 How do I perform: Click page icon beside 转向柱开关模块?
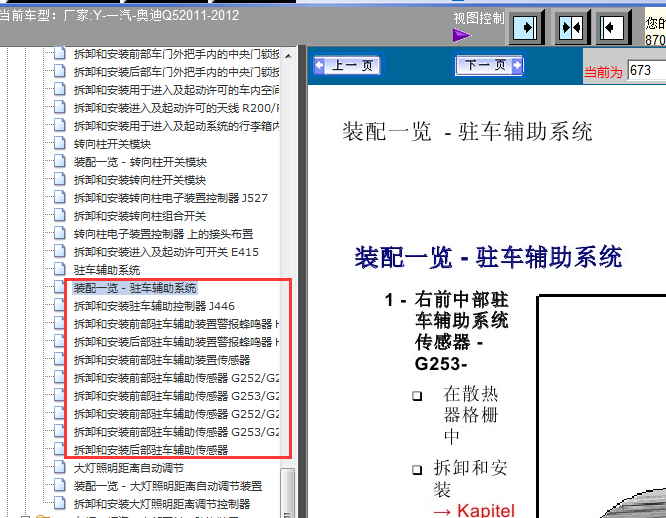click(59, 144)
